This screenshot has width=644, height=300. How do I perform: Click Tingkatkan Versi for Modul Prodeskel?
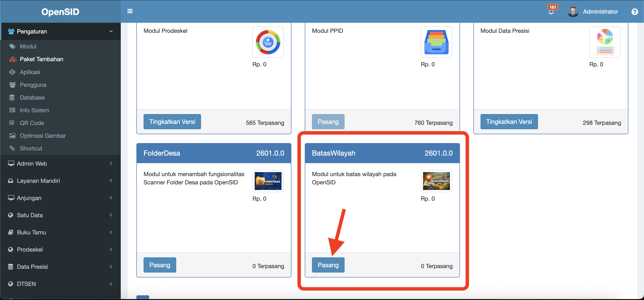click(172, 122)
